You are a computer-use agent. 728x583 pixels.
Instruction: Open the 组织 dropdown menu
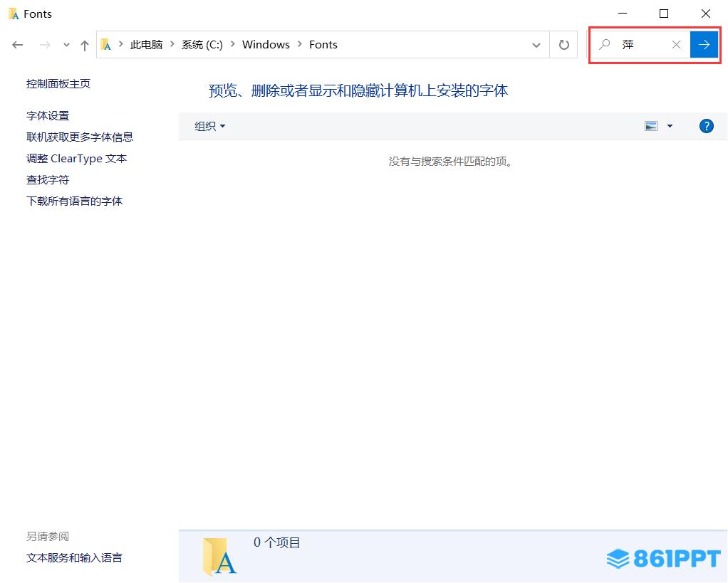(x=209, y=126)
